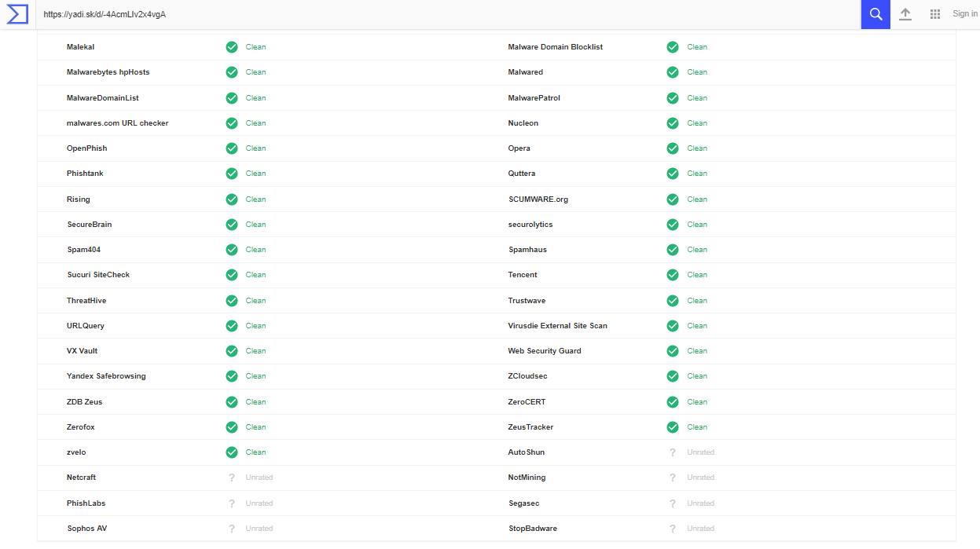Click the question mark for StopBadware
The height and width of the screenshot is (549, 980).
pyautogui.click(x=673, y=529)
